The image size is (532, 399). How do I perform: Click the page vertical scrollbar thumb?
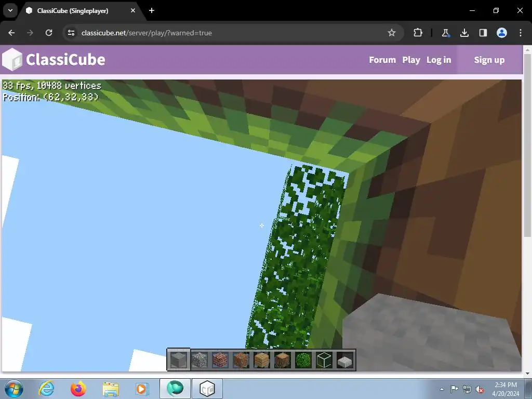coord(527,145)
